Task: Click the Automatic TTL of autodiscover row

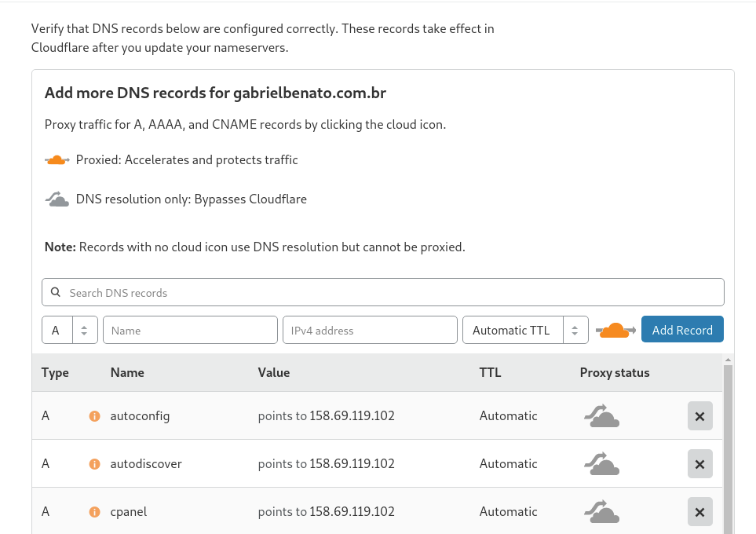Action: coord(508,463)
